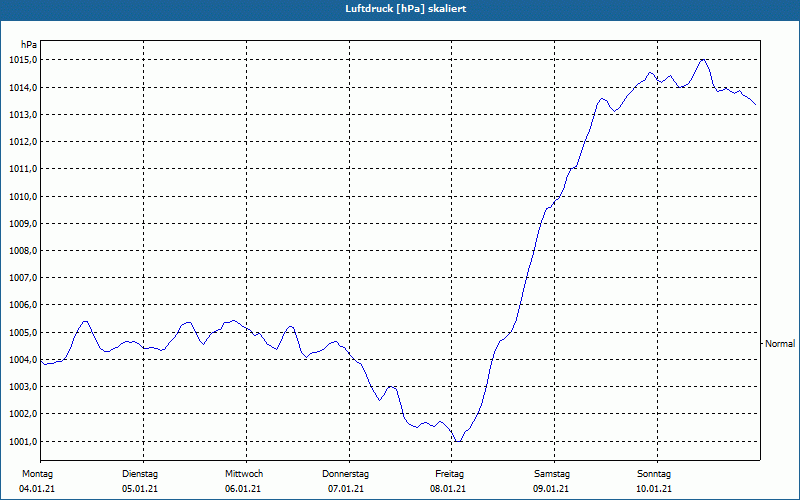Click the date 05.01.21

tap(140, 489)
